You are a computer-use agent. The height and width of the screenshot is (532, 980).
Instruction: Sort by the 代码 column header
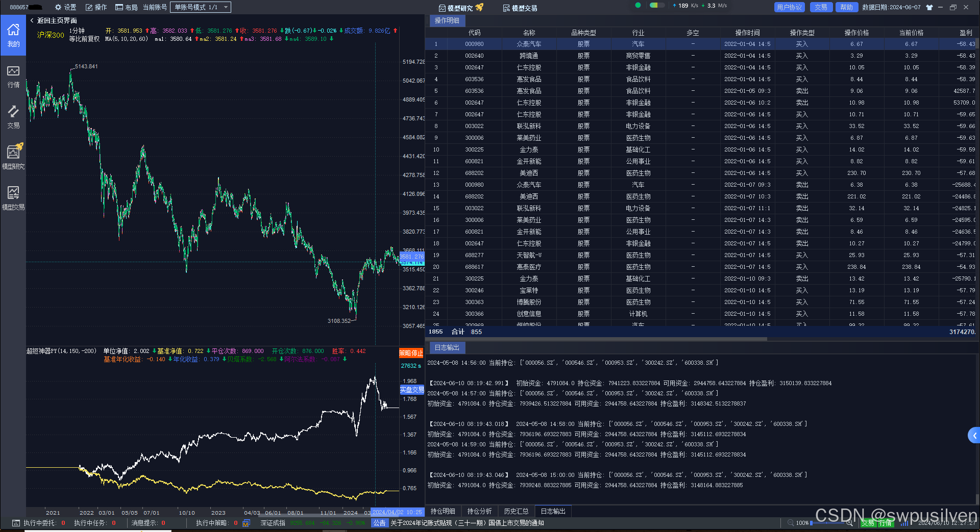click(474, 33)
